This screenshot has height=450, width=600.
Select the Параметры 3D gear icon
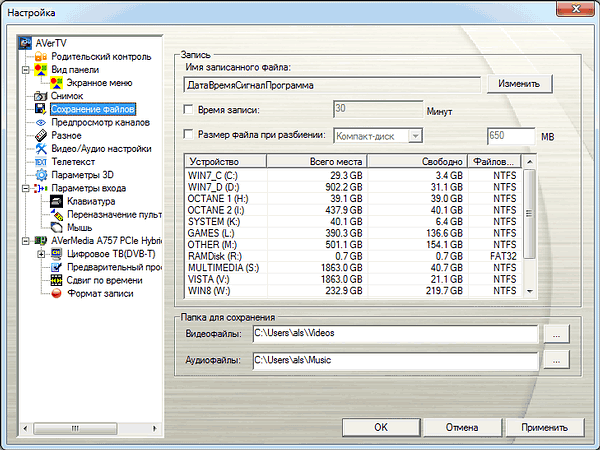click(x=41, y=174)
